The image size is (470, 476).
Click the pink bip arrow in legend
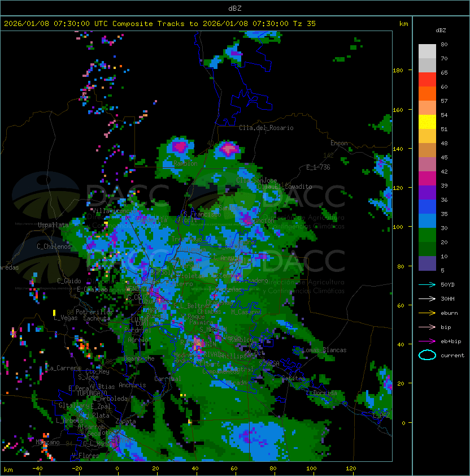427,327
